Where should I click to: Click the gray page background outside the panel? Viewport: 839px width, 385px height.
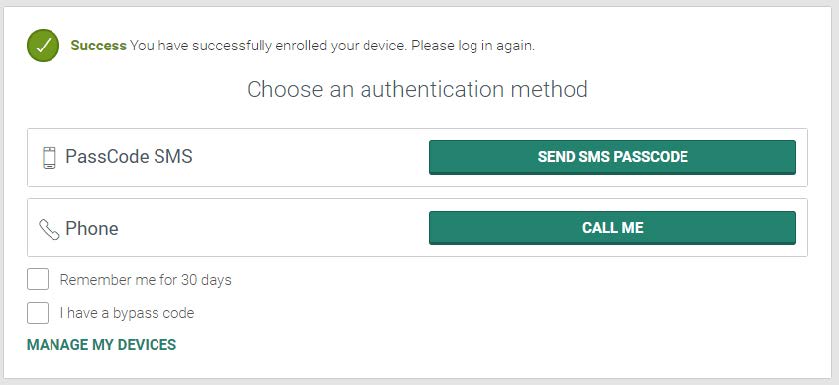pos(835,192)
